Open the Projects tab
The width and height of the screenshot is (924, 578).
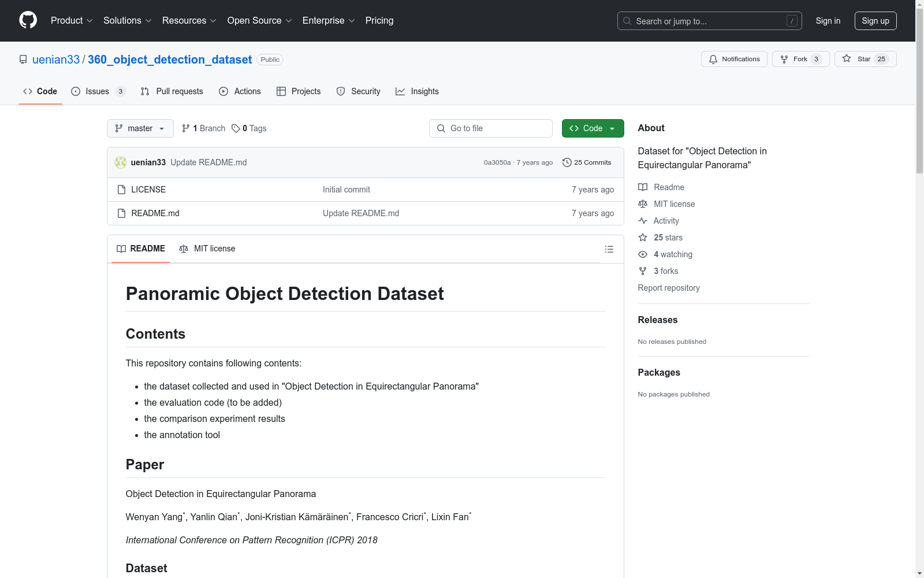(x=299, y=91)
